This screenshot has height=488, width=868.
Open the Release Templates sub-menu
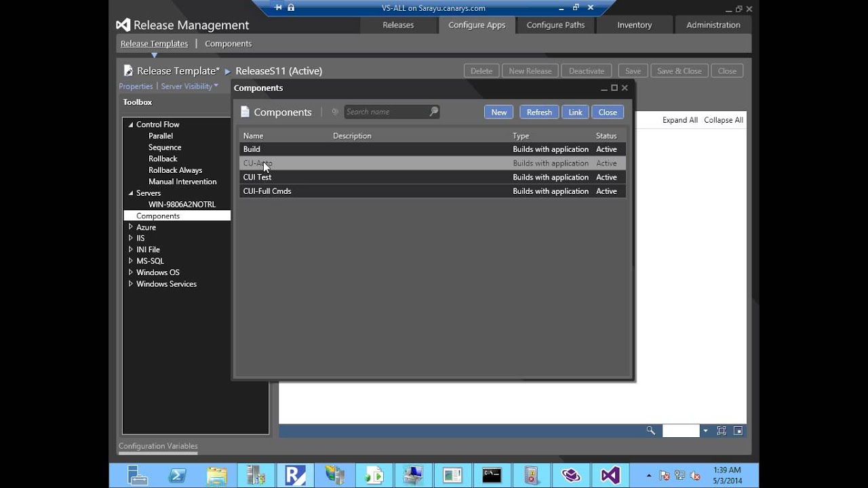(154, 43)
